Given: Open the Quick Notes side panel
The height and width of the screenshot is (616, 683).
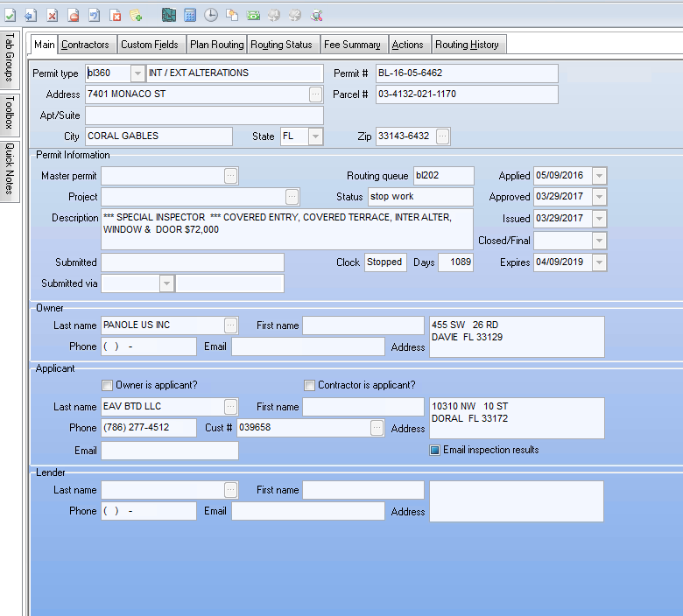Looking at the screenshot, I should click(10, 169).
